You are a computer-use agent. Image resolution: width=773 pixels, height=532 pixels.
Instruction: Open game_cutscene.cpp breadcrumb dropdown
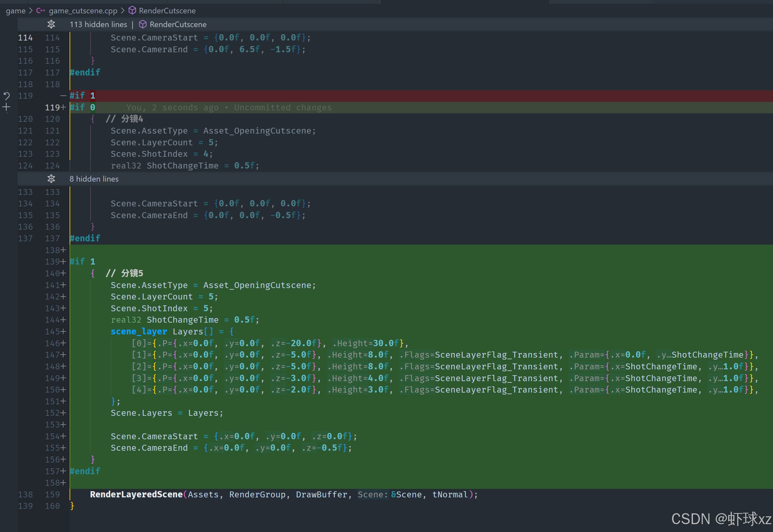[83, 11]
